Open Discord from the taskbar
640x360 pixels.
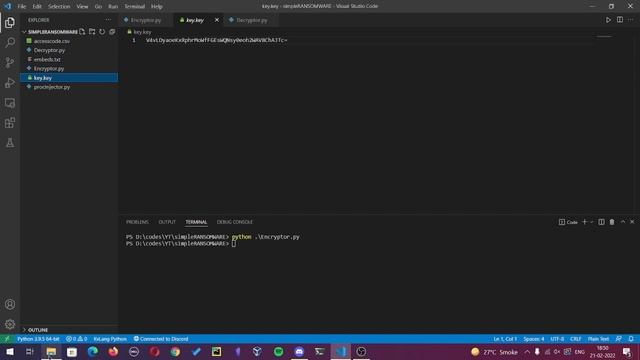[x=299, y=351]
